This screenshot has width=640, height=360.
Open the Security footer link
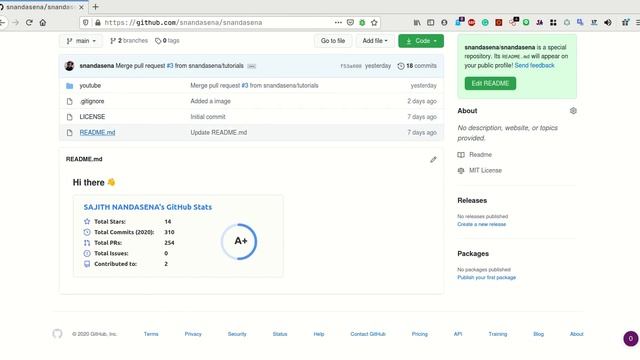tap(237, 334)
